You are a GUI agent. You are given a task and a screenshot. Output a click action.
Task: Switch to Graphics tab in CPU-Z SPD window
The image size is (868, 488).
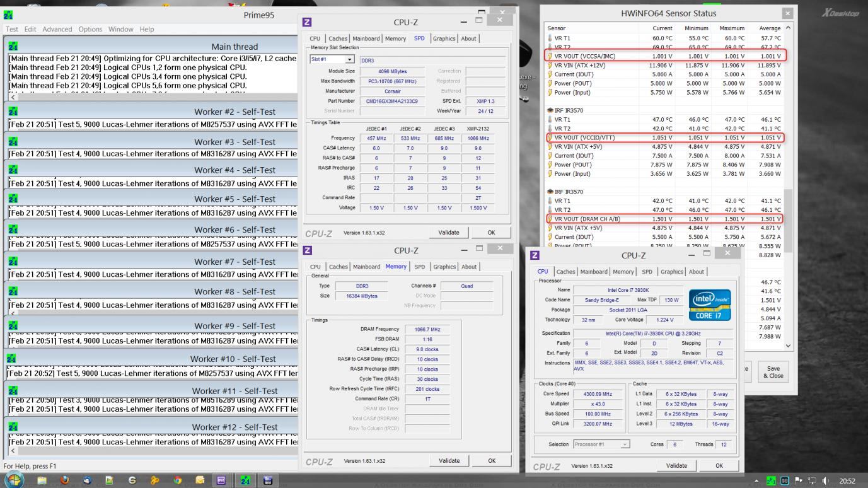pyautogui.click(x=444, y=38)
